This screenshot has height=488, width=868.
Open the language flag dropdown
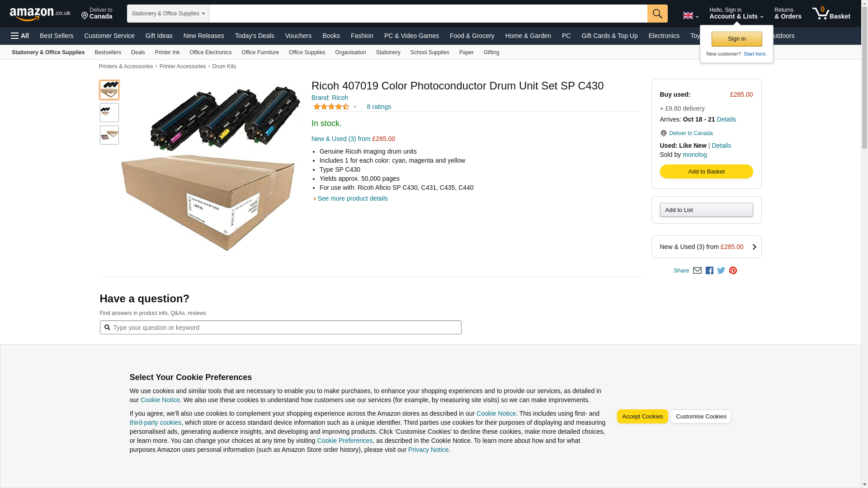690,16
